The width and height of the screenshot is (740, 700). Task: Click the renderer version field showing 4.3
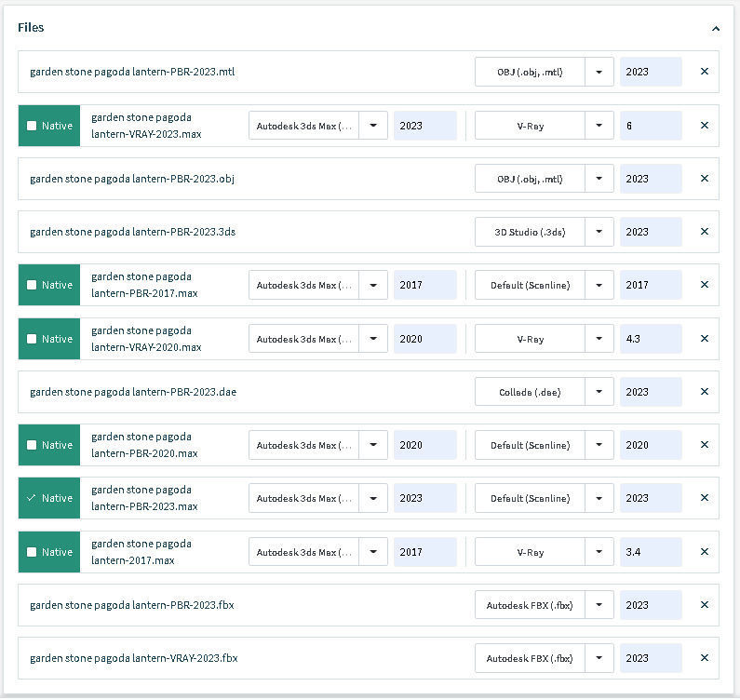pos(651,339)
